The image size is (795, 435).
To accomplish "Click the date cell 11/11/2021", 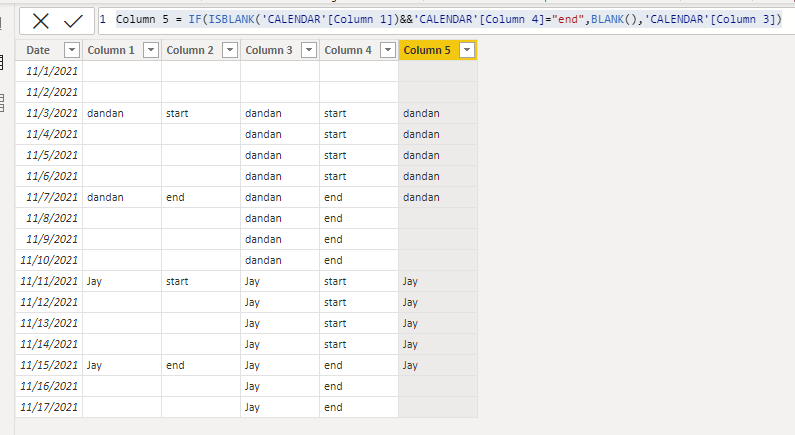I will (x=49, y=281).
